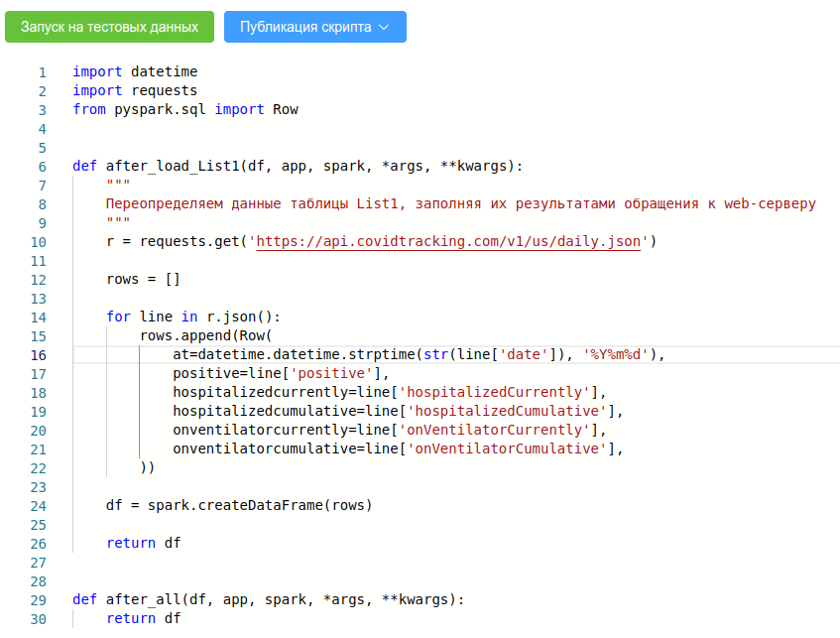Click 'return df' on line 26
Image resolution: width=840 pixels, height=638 pixels.
click(x=144, y=543)
